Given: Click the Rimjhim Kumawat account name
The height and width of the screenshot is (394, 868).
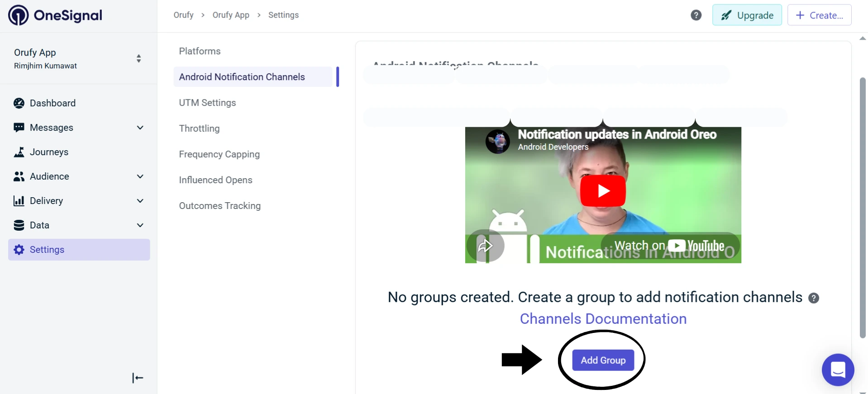Looking at the screenshot, I should 45,66.
